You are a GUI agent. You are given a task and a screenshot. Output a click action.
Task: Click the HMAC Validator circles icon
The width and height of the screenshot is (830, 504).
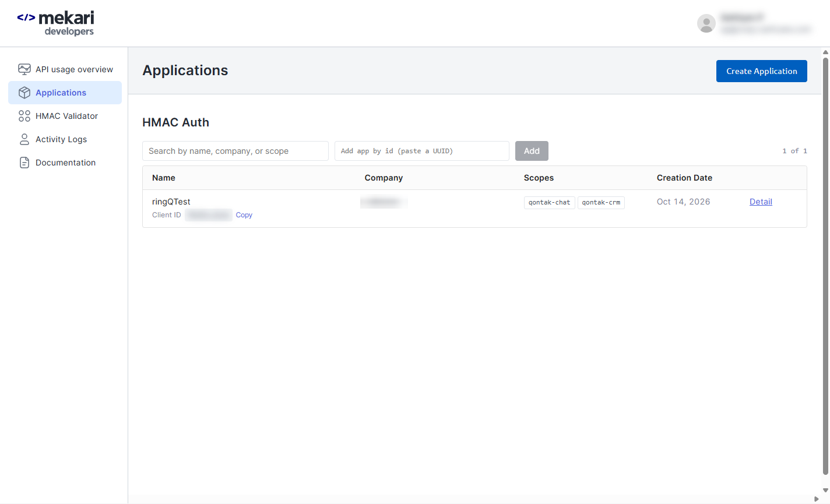pos(24,116)
